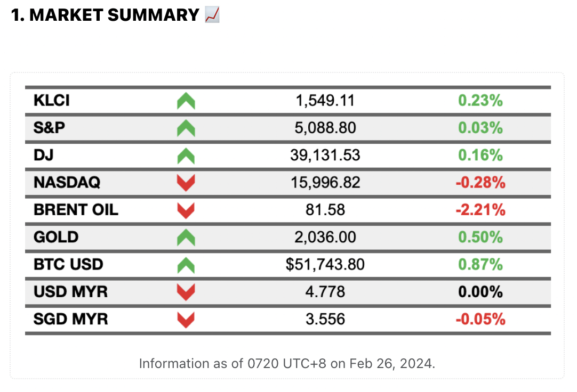Click the DJ value 39,131.53
Image resolution: width=577 pixels, height=392 pixels.
coord(325,156)
